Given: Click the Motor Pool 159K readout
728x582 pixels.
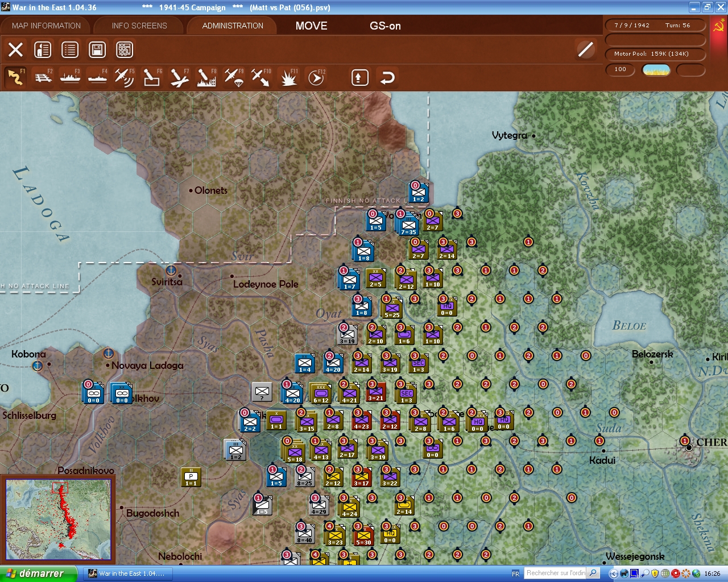Looking at the screenshot, I should click(655, 54).
